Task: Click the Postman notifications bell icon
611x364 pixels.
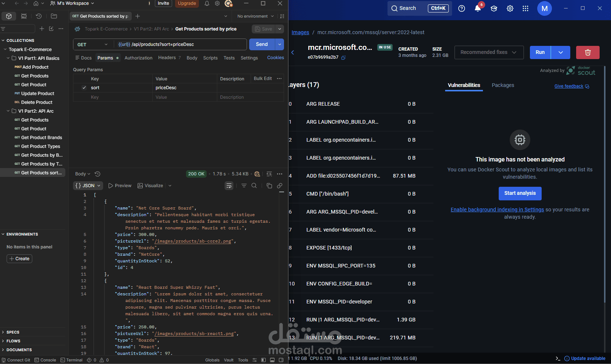Action: tap(207, 3)
